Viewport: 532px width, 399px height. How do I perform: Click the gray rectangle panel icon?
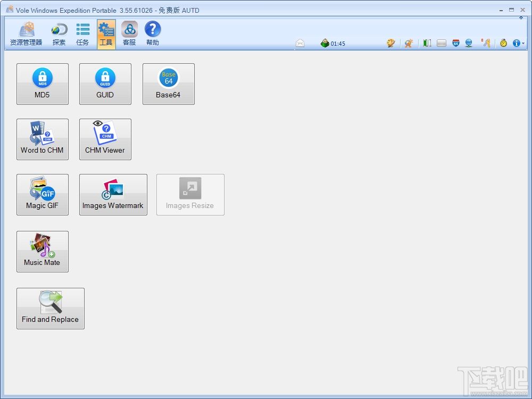click(442, 43)
